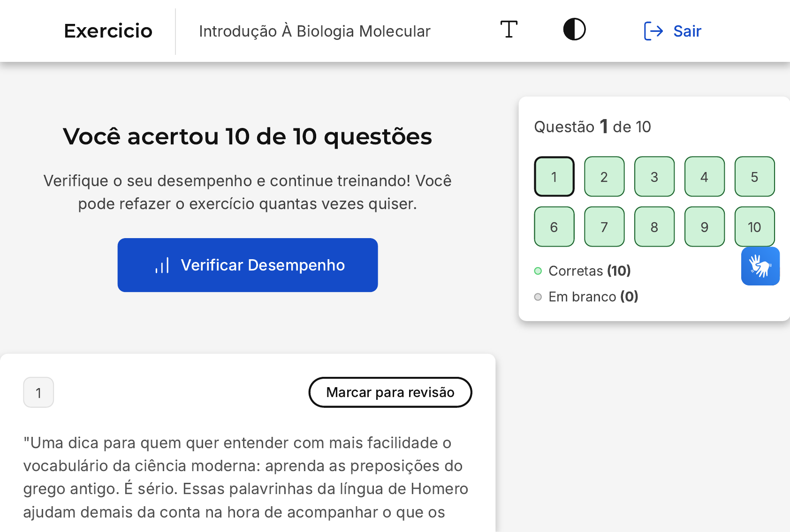
Task: Navigate to question 5
Action: 754,177
